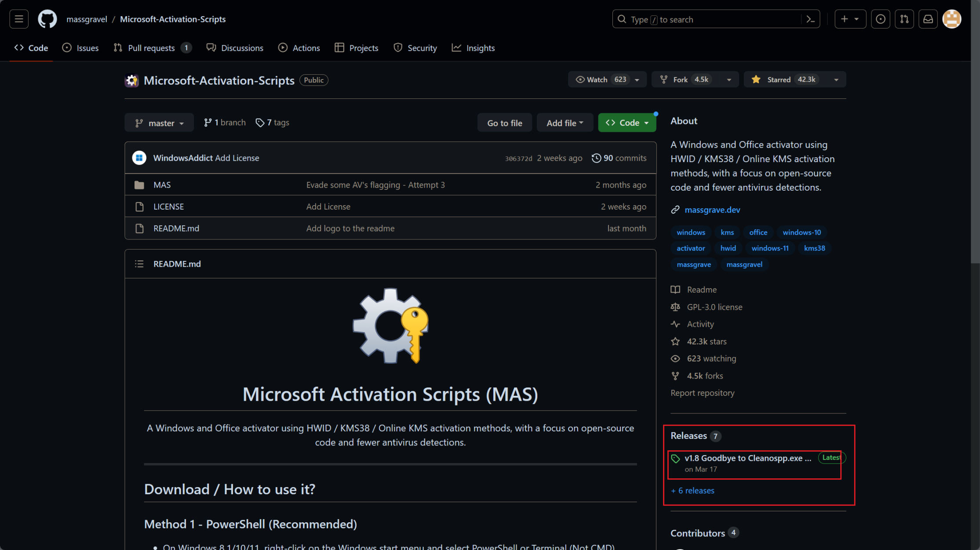Viewport: 980px width, 550px height.
Task: Click the massgravel owner link
Action: 87,19
